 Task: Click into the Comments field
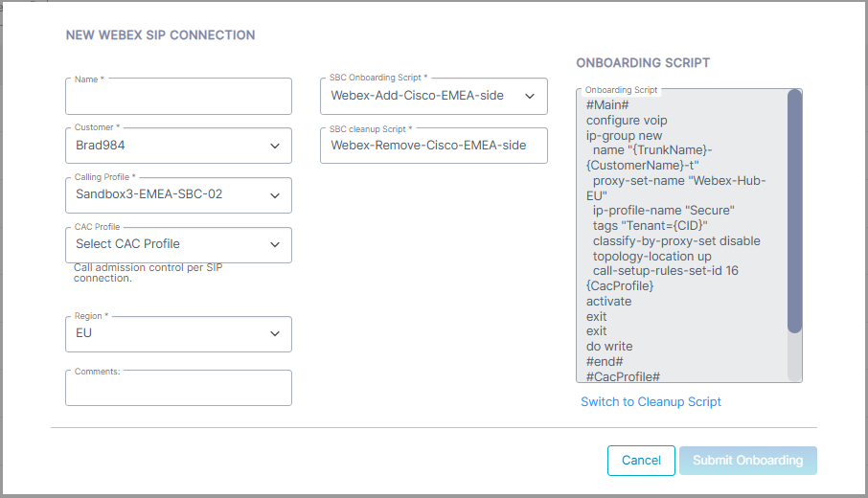point(178,389)
